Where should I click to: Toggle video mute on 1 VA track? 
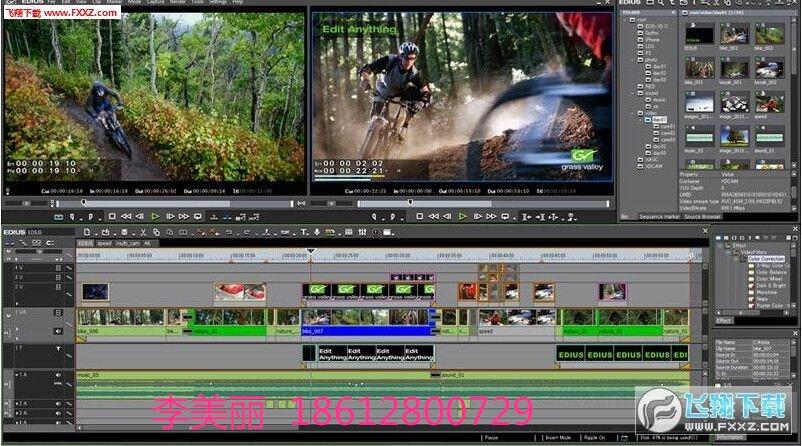57,312
